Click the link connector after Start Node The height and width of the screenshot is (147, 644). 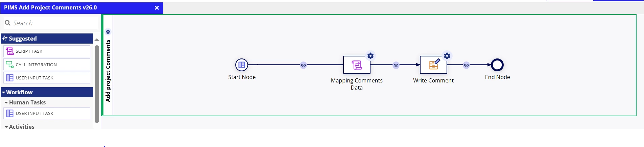(303, 65)
